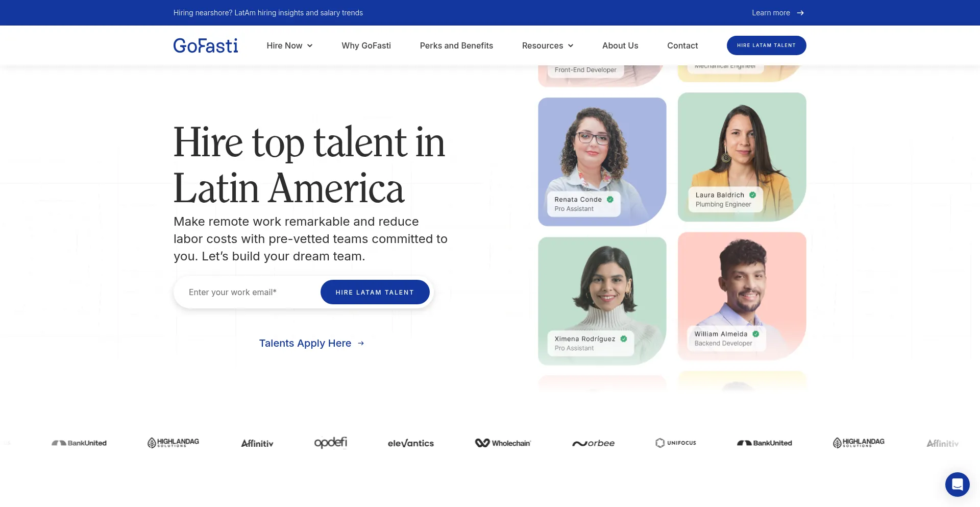
Task: Select William Almeida's profile card
Action: coord(742,296)
